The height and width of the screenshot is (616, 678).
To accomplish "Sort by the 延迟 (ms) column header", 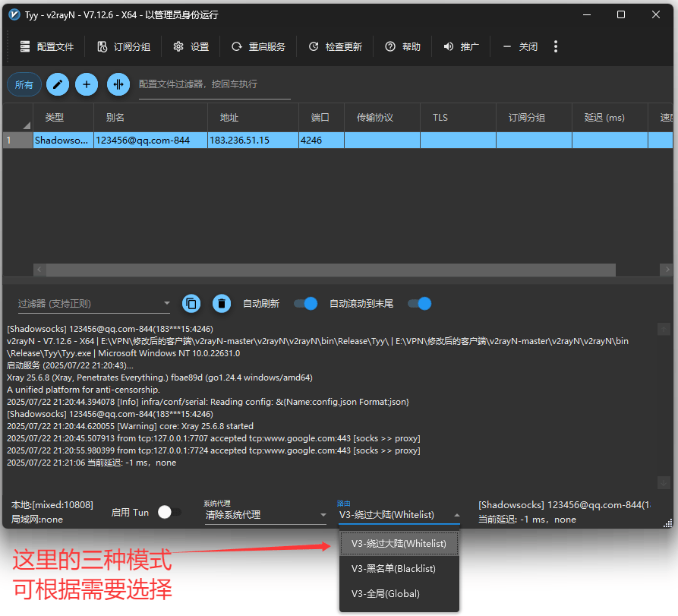I will pos(610,118).
